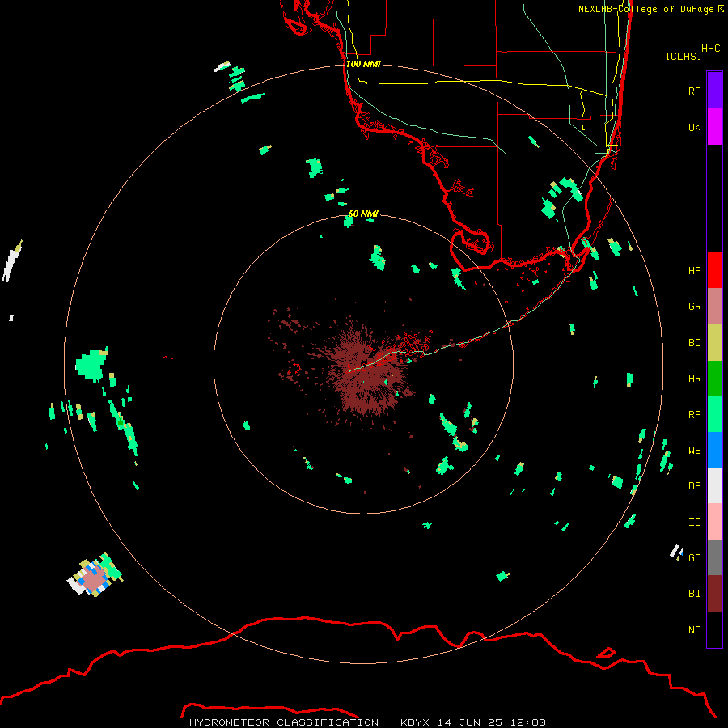The width and height of the screenshot is (728, 728).
Task: Click the 12:00 timestamp text
Action: pyautogui.click(x=528, y=722)
